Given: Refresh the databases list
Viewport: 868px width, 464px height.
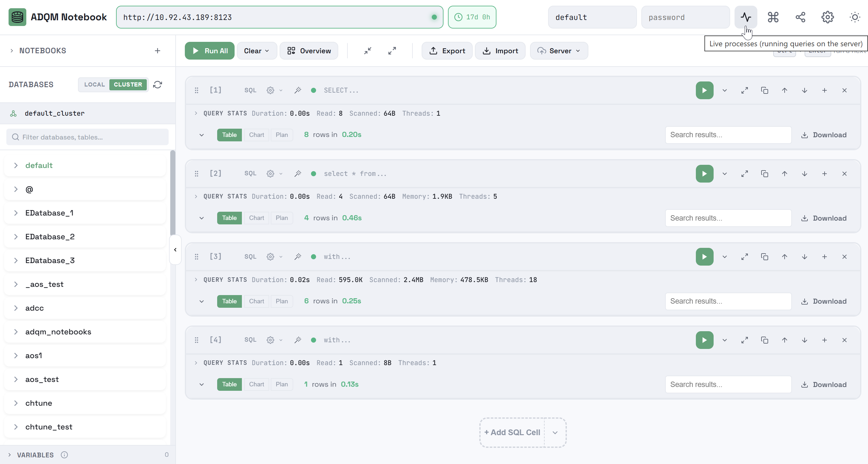Looking at the screenshot, I should [158, 85].
